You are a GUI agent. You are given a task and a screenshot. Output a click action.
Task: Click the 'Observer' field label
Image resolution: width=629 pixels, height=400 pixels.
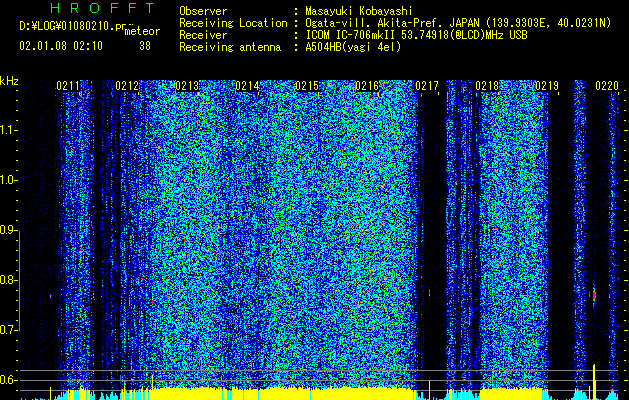[x=203, y=11]
